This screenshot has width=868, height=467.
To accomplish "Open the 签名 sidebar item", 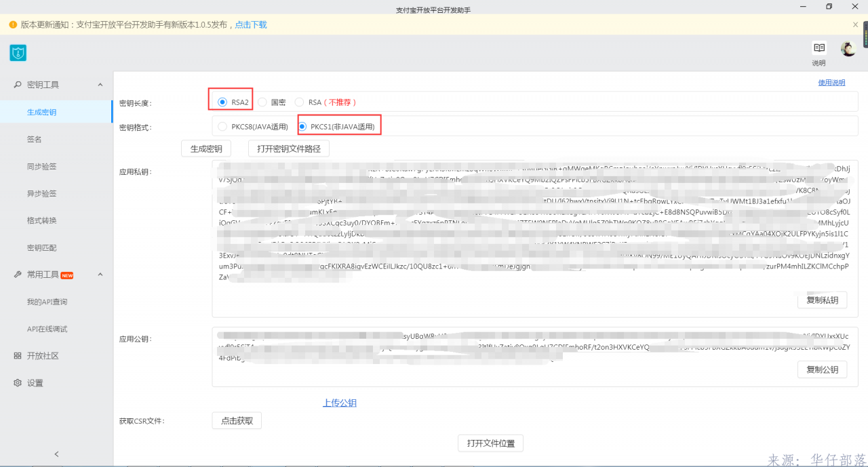I will 35,139.
